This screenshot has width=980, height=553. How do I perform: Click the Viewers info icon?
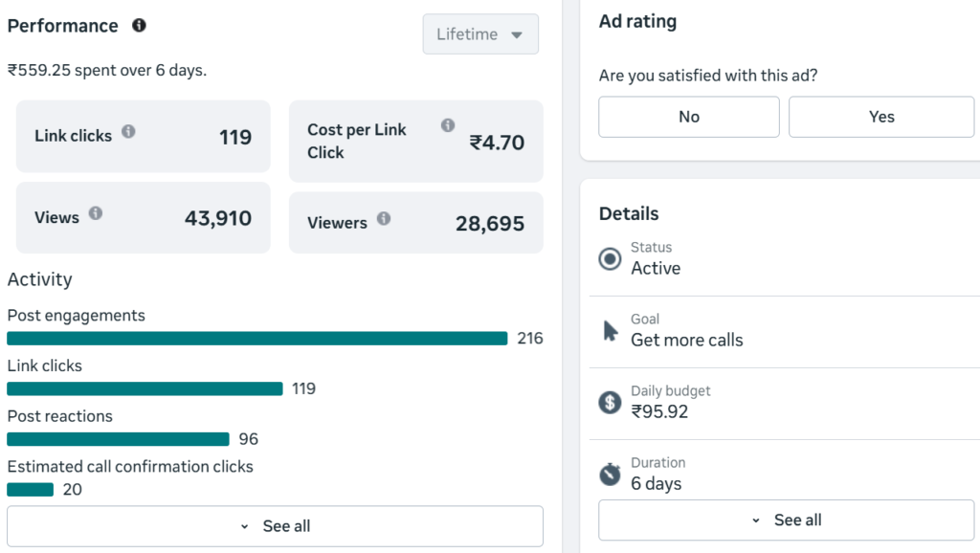tap(384, 218)
